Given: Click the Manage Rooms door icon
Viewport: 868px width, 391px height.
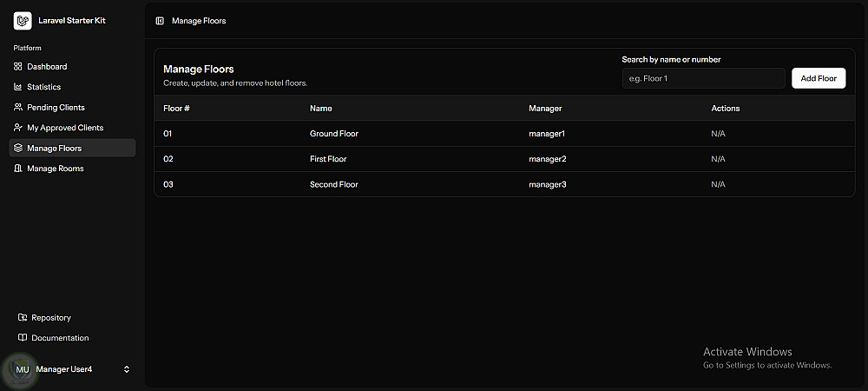Looking at the screenshot, I should [18, 169].
